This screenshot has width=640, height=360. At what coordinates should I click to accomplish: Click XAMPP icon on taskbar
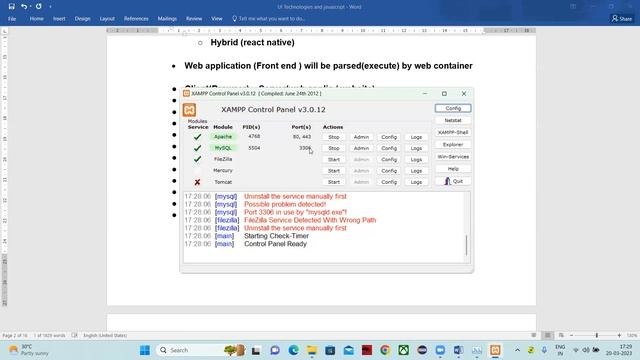pyautogui.click(x=495, y=350)
